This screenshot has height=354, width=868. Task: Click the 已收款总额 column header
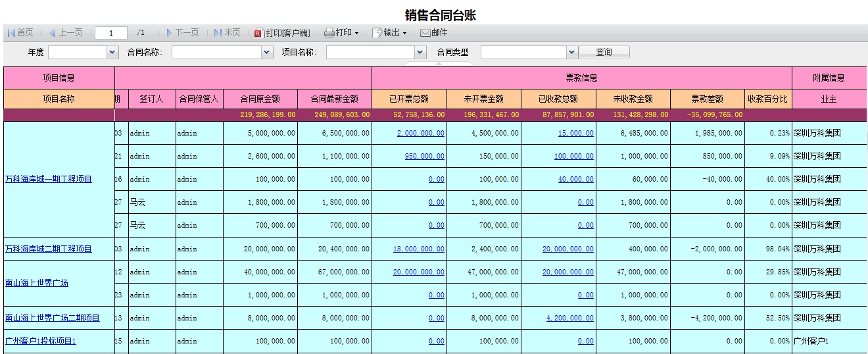[558, 99]
